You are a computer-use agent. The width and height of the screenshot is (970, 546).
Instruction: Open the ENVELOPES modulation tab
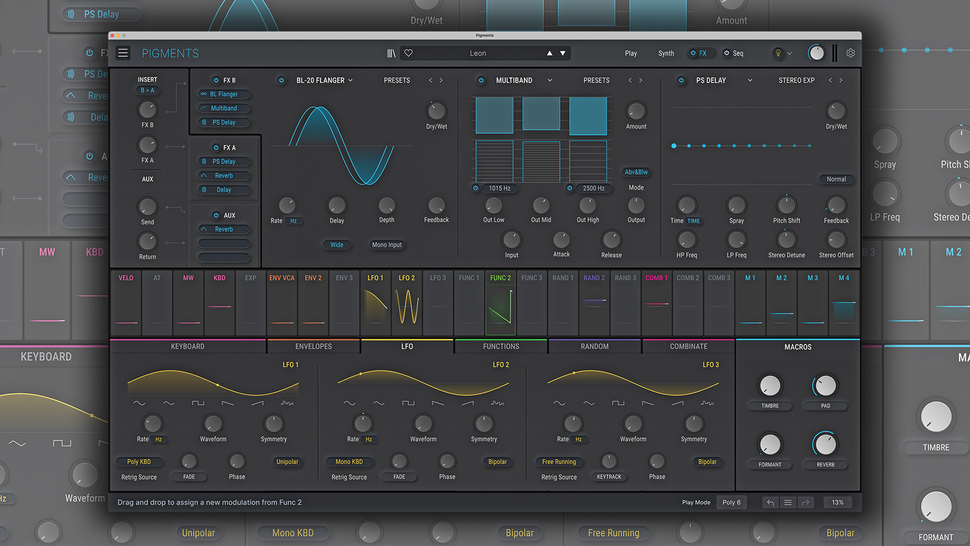point(314,346)
